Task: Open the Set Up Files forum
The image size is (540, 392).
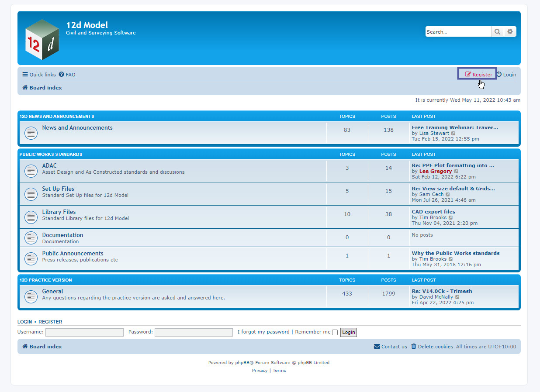Action: pos(58,189)
